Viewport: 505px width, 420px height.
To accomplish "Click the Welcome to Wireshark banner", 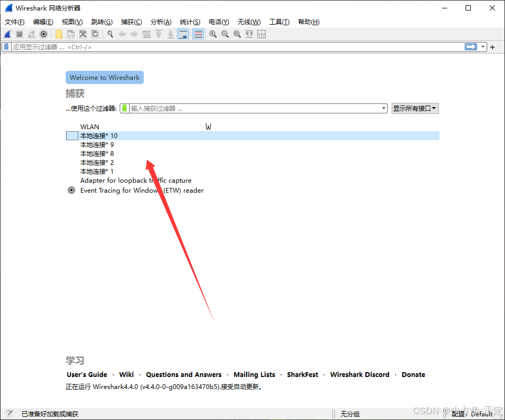I will pyautogui.click(x=104, y=78).
